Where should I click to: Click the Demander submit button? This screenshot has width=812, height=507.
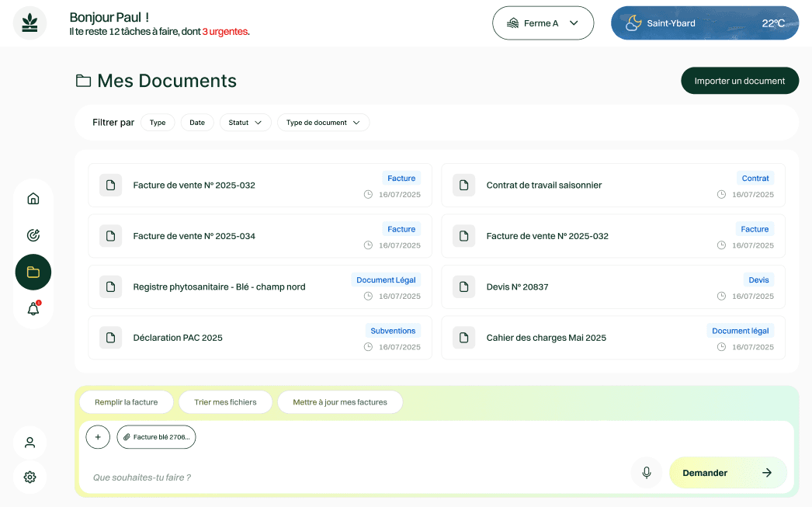(727, 473)
